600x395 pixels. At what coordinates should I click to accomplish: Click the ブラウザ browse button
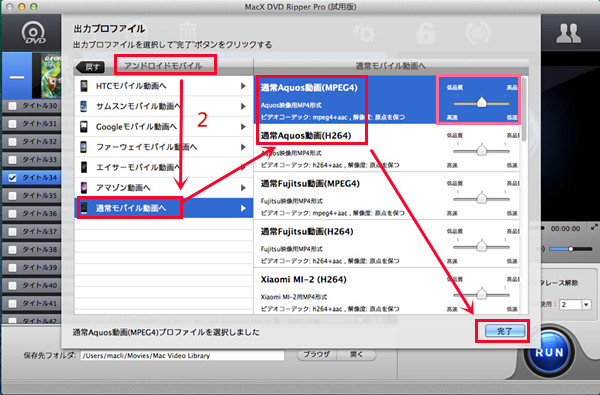316,354
